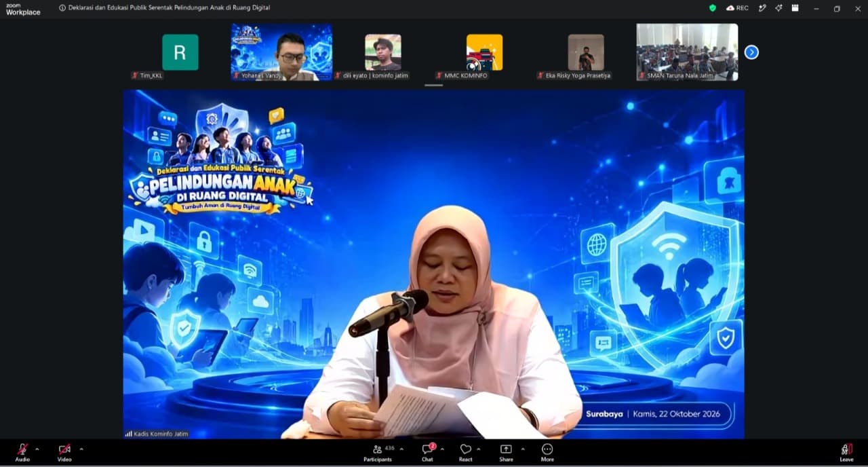
Task: Open the More options menu
Action: (547, 453)
